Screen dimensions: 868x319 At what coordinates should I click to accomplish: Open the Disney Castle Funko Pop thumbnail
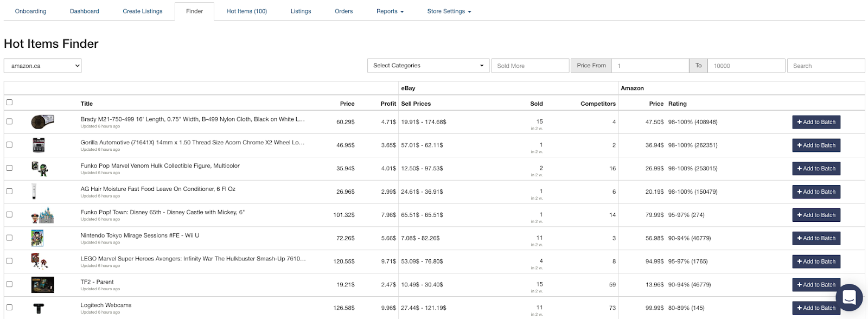pos(43,215)
